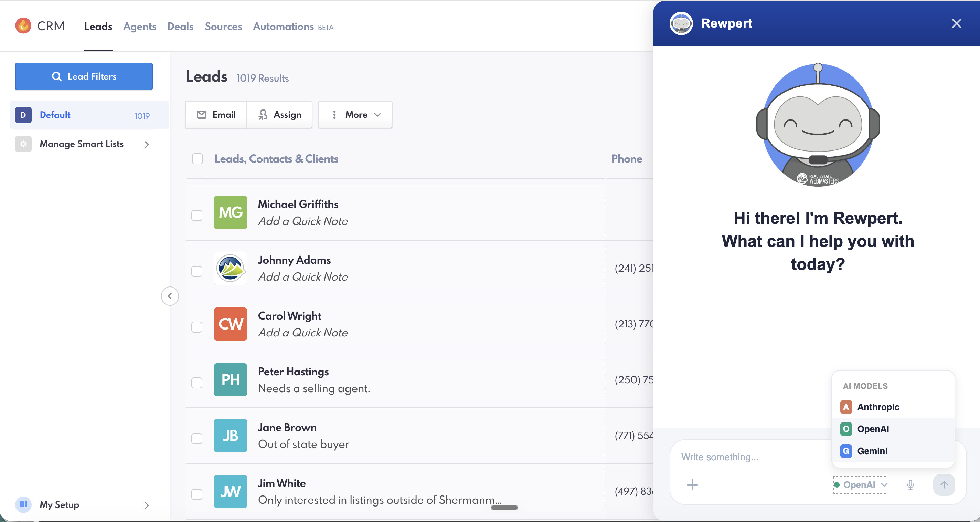
Task: Open the Automations BETA tab
Action: pyautogui.click(x=293, y=26)
